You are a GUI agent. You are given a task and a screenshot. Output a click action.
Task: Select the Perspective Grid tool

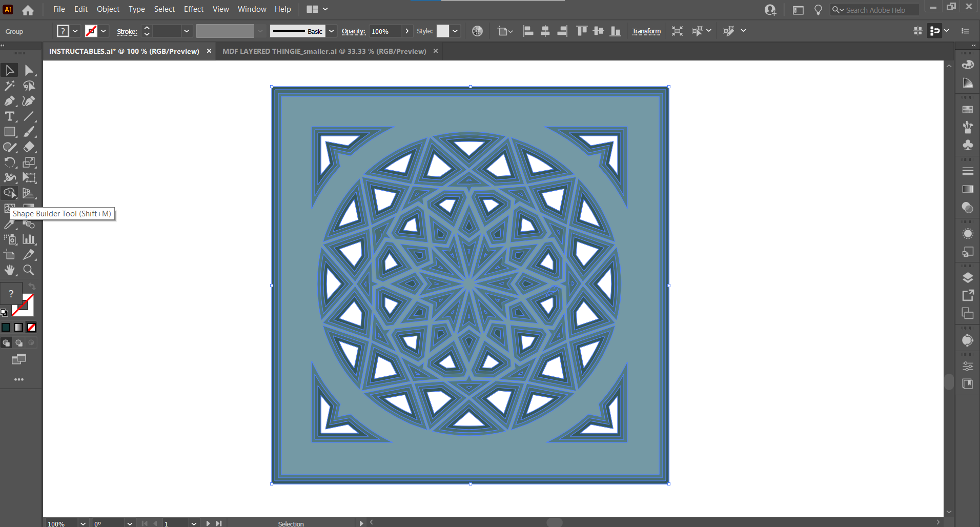coord(29,193)
